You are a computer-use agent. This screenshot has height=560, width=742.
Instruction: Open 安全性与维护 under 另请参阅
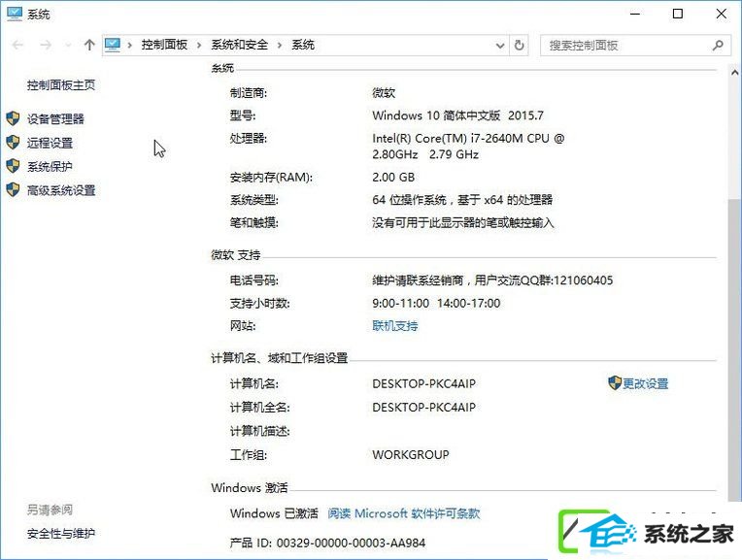tap(61, 534)
